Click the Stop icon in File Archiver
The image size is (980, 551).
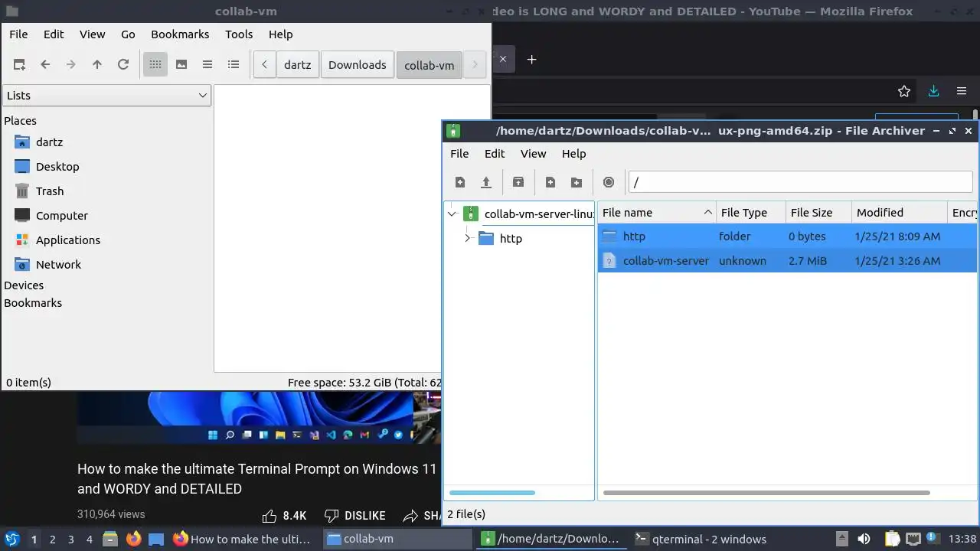609,182
